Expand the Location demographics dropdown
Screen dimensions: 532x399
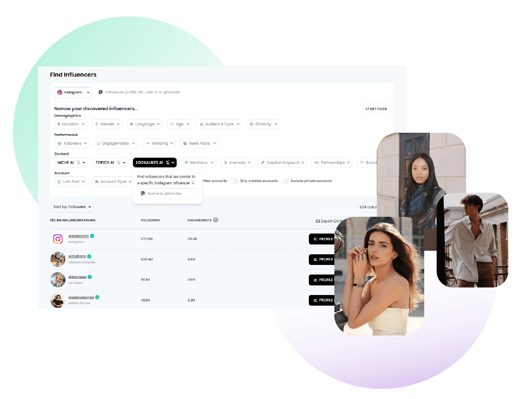[x=70, y=124]
